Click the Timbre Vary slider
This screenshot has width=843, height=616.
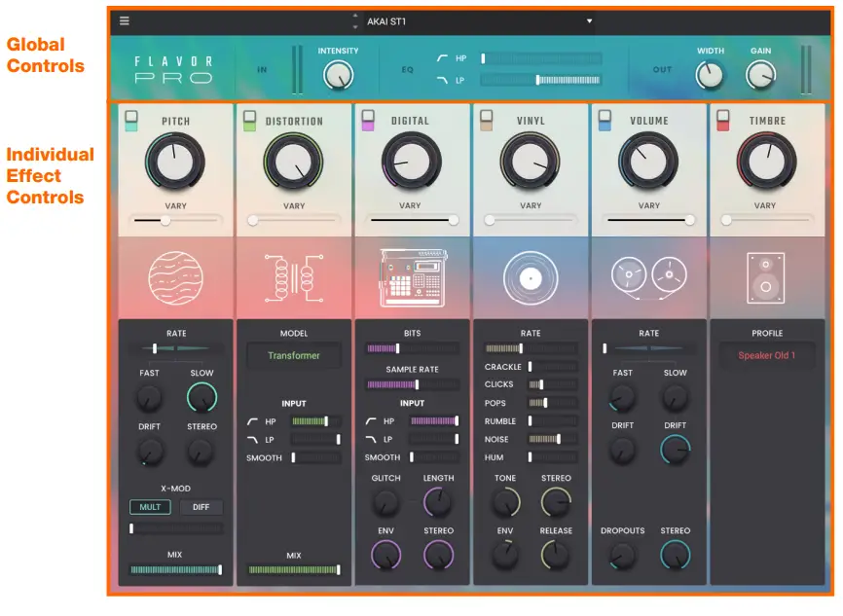(x=767, y=220)
